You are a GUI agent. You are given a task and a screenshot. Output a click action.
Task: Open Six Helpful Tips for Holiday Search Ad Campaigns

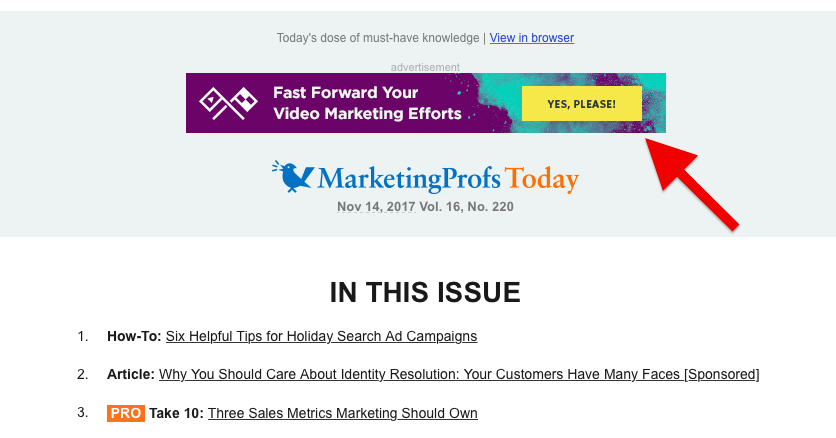[321, 336]
